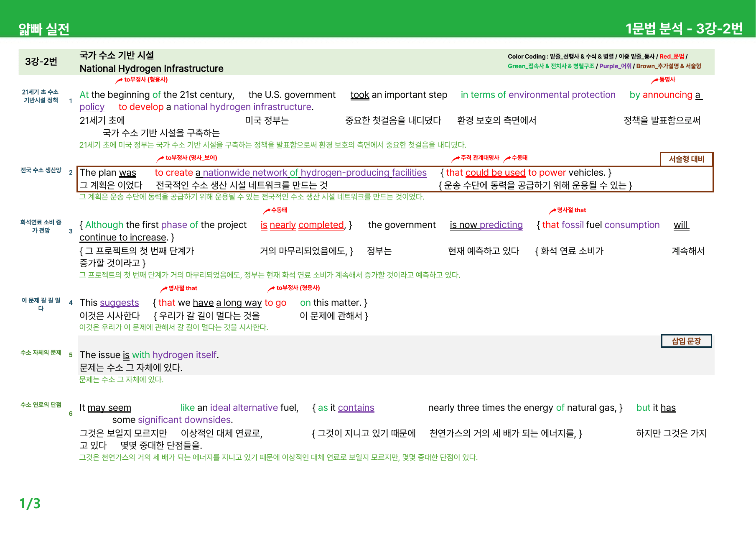Click the 'Purple_어휘' legend entry
756x535 pixels.
[615, 66]
